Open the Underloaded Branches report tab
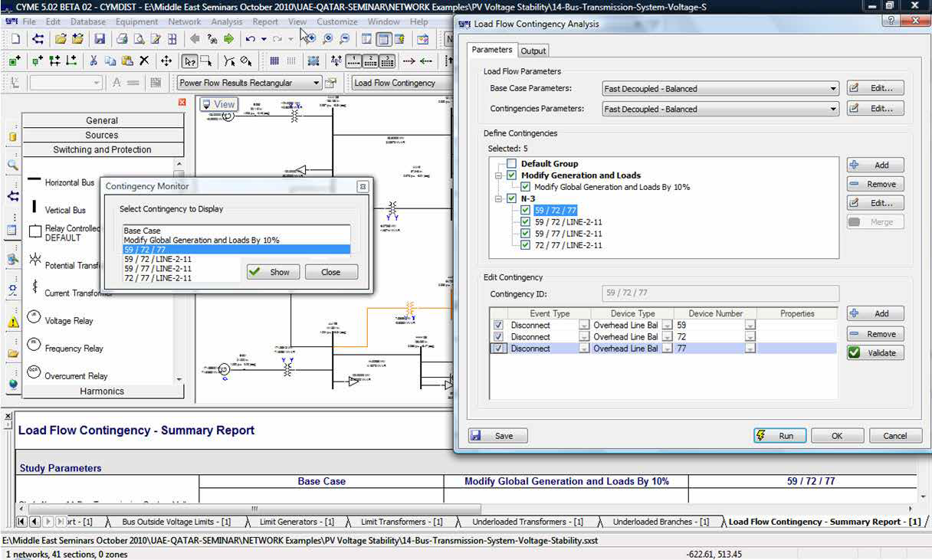The height and width of the screenshot is (560, 932). [x=661, y=522]
